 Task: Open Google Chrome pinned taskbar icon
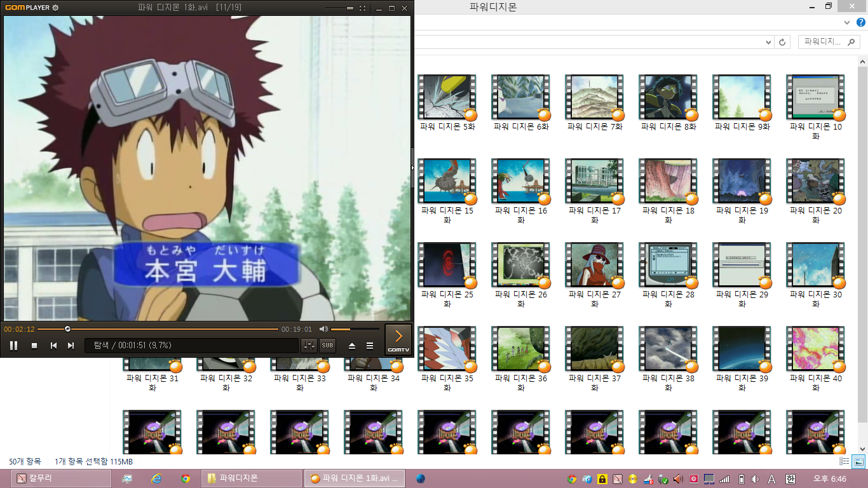point(186,478)
